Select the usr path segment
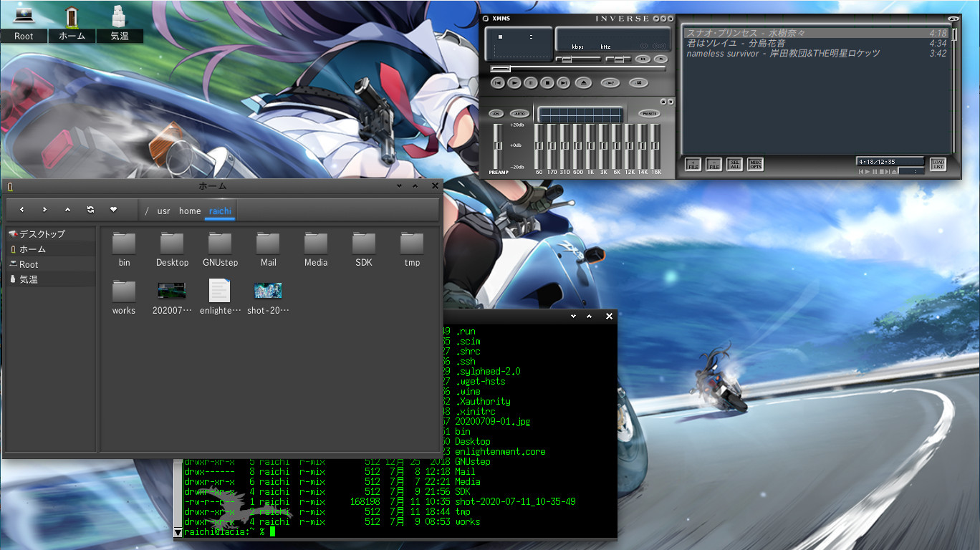This screenshot has height=550, width=980. pyautogui.click(x=164, y=211)
